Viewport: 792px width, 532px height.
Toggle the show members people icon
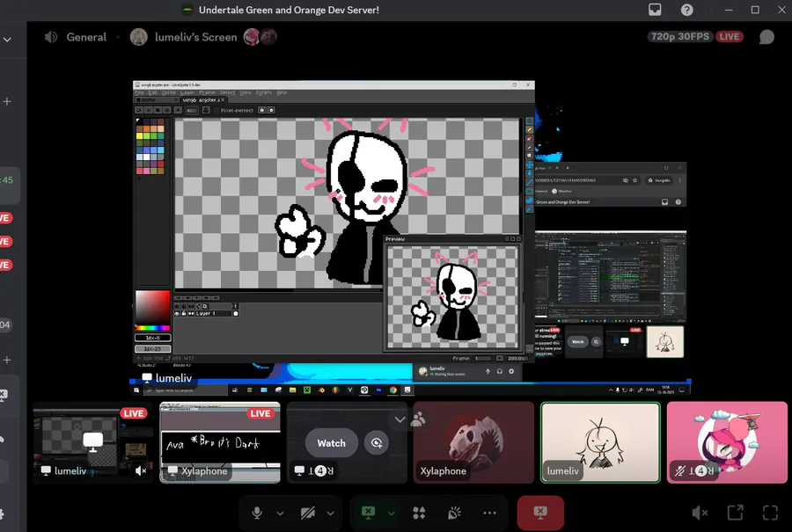tap(418, 419)
